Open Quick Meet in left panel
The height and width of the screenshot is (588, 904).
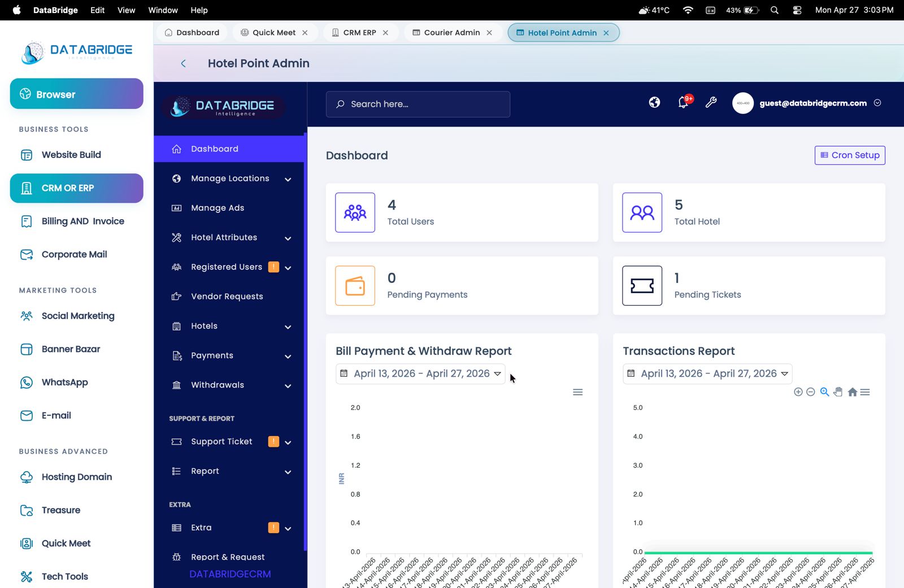coord(76,543)
